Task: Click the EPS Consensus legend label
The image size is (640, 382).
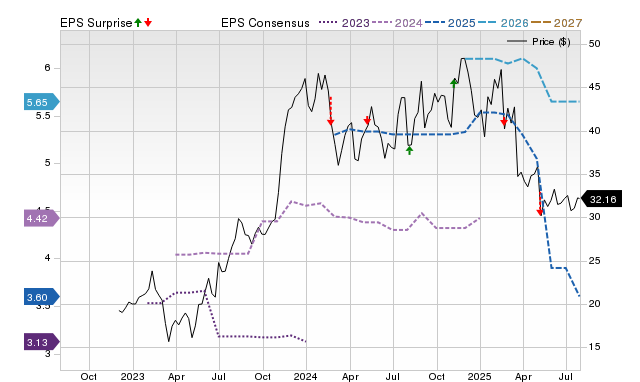Action: click(x=265, y=23)
